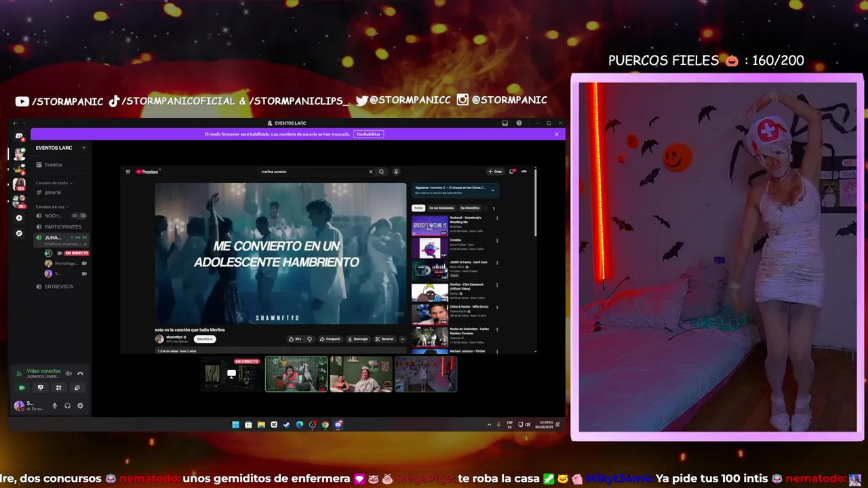Click Windows Start button in taskbar

coord(235,425)
